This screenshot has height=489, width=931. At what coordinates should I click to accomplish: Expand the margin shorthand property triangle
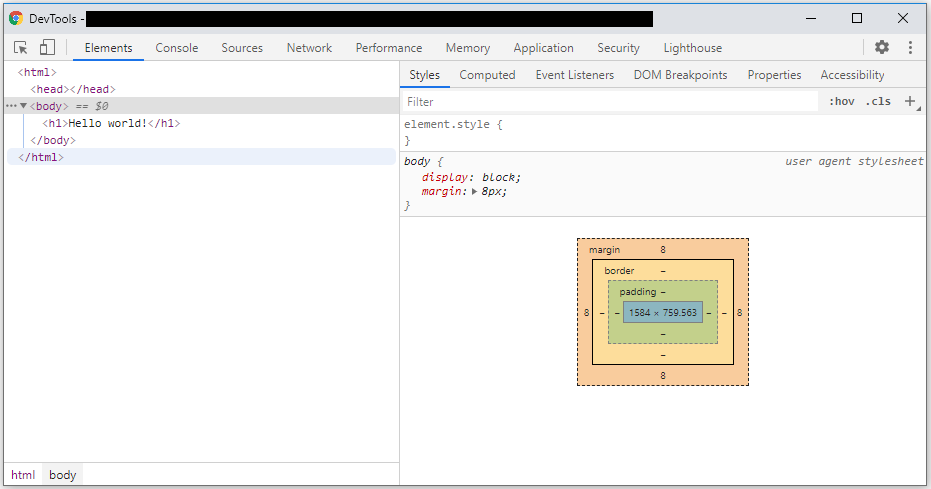pos(475,191)
